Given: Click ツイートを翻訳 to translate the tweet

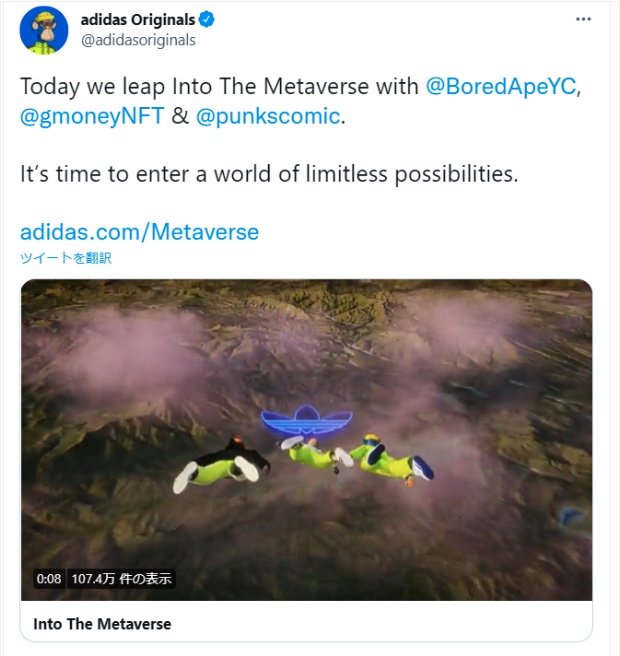Looking at the screenshot, I should [x=66, y=258].
